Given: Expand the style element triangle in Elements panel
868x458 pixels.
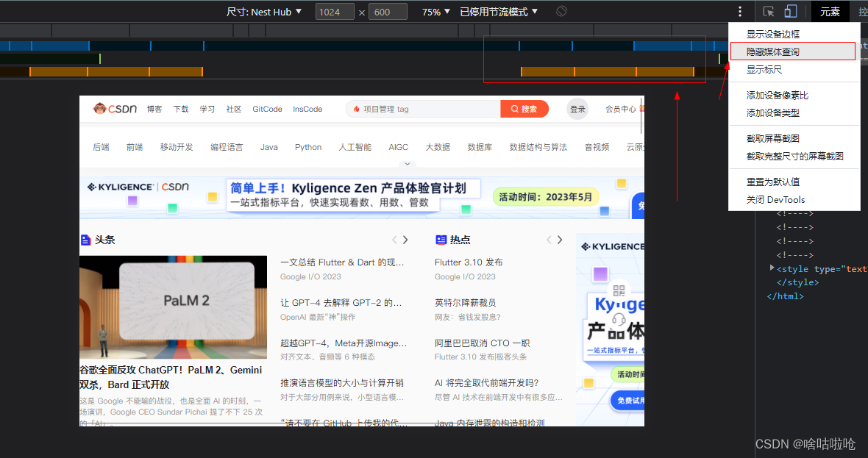Looking at the screenshot, I should (772, 268).
